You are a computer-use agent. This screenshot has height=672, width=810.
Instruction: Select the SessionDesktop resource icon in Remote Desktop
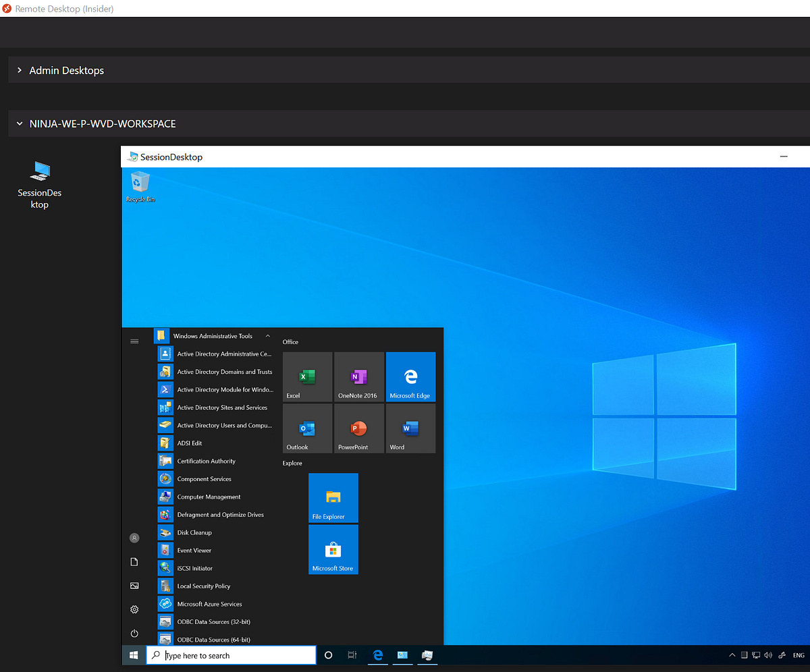(40, 184)
